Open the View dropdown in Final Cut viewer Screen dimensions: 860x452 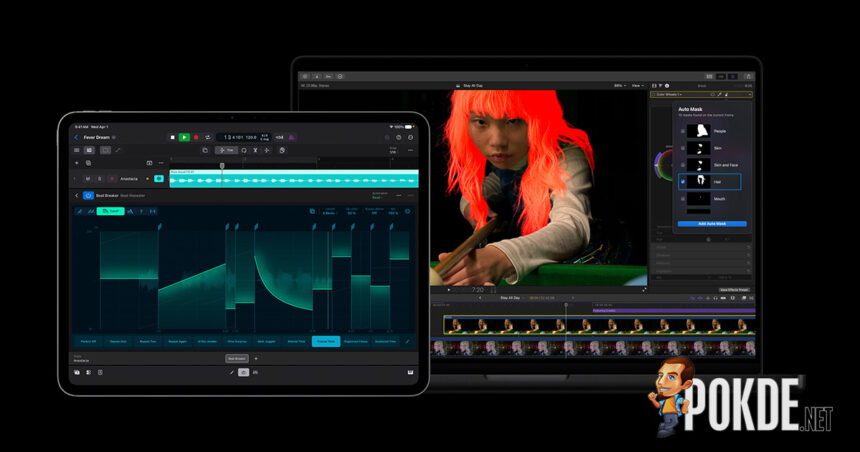(637, 86)
